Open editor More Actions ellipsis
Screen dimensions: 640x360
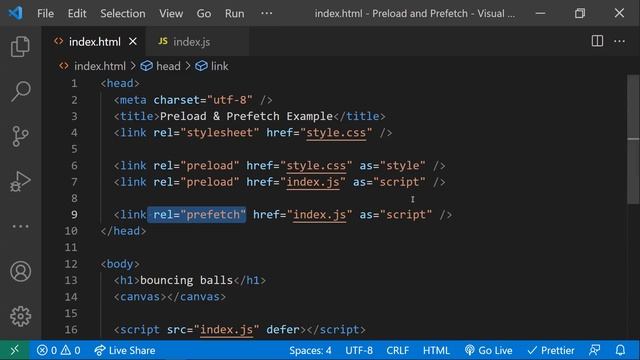(x=619, y=41)
